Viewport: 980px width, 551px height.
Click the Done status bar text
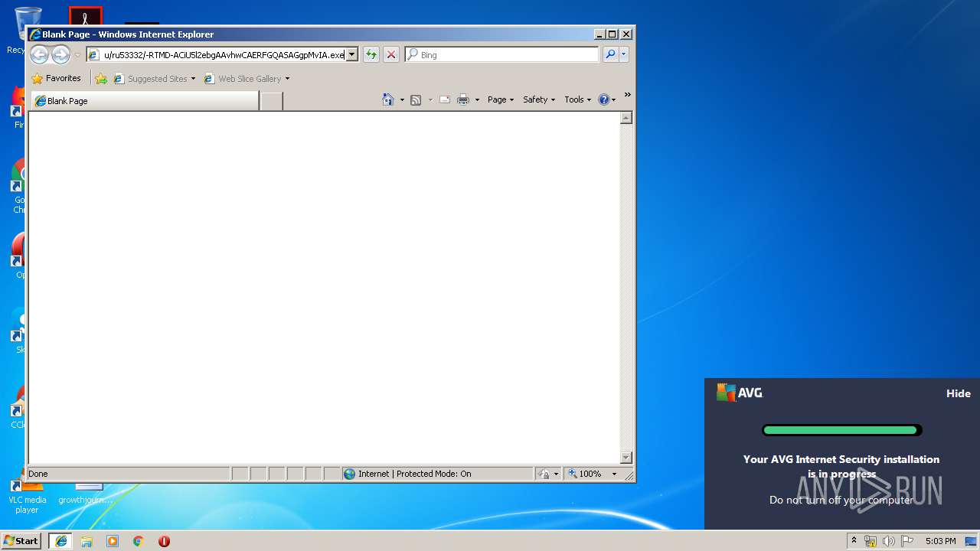pyautogui.click(x=38, y=474)
